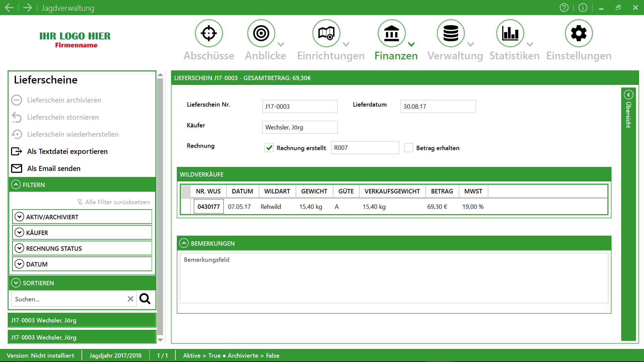Image resolution: width=644 pixels, height=362 pixels.
Task: Click the back arrow in title bar
Action: pyautogui.click(x=9, y=7)
